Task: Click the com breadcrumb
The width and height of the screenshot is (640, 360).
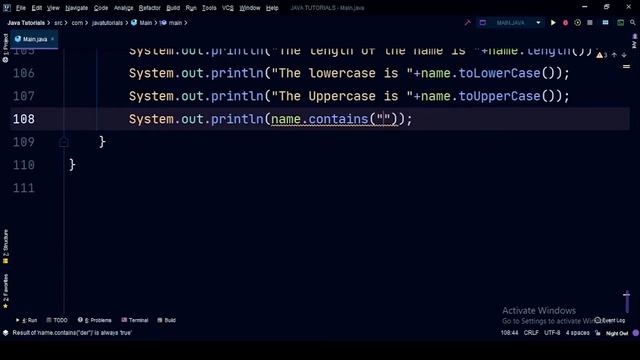Action: (77, 23)
